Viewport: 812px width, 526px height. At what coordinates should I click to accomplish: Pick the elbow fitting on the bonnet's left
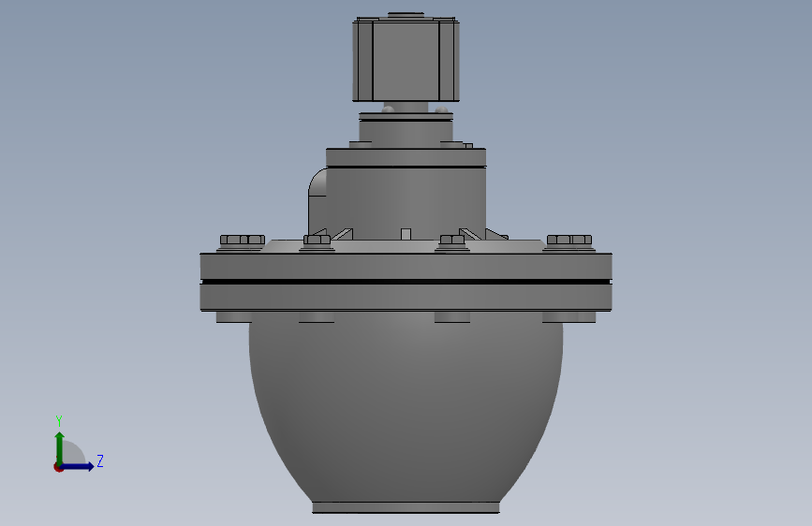click(317, 203)
